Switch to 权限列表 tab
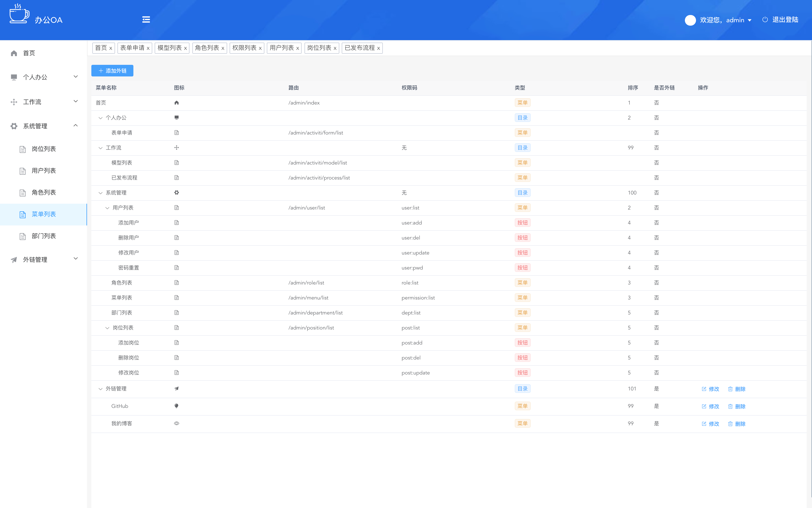This screenshot has height=508, width=812. [244, 48]
